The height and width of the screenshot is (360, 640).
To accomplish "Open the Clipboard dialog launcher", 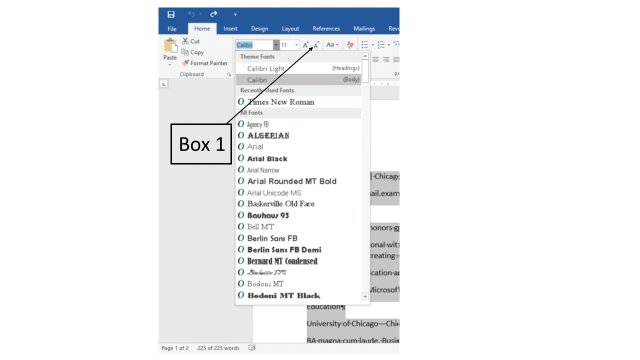I will pyautogui.click(x=229, y=74).
